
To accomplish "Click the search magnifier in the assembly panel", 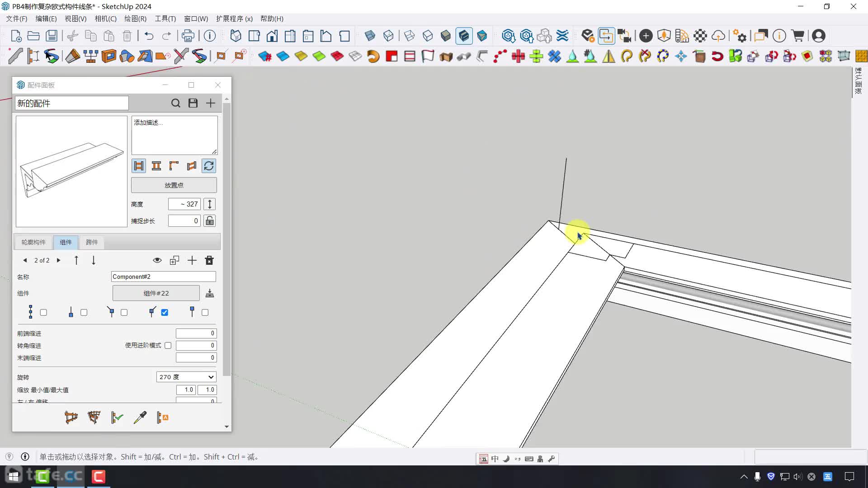I will [176, 103].
